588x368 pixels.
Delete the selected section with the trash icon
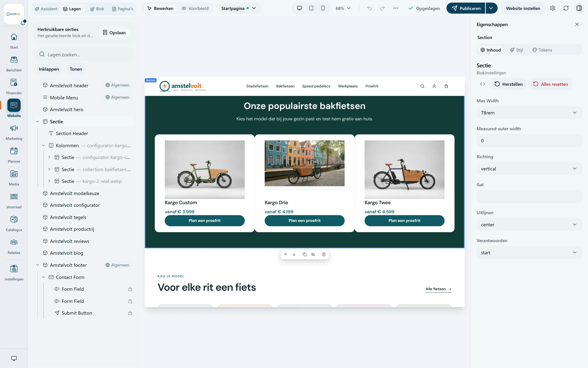pos(324,254)
